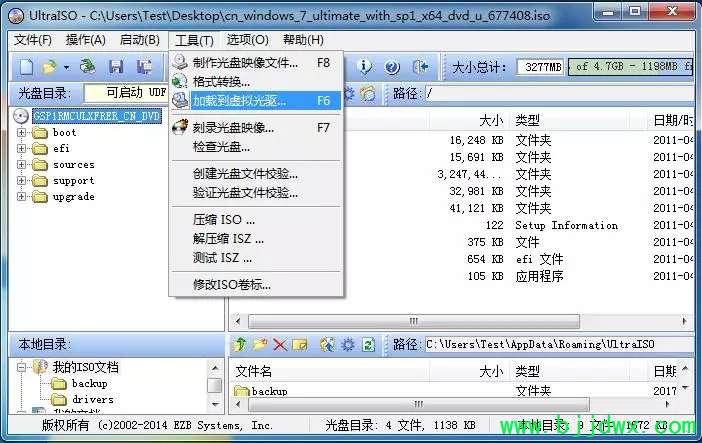Click the rename folder icon in local toolbar

[x=300, y=345]
